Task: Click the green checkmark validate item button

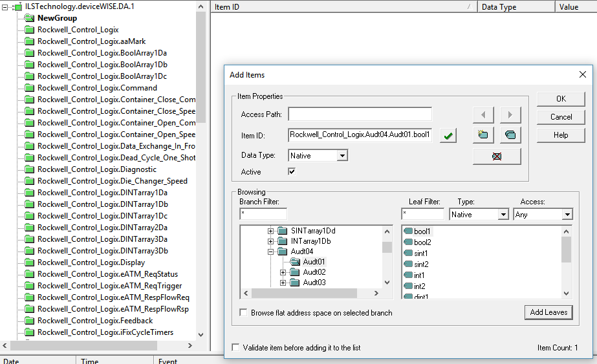Action: tap(448, 136)
